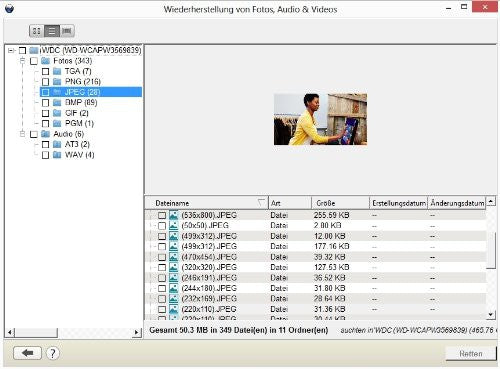Screen dimensions: 500x369
Task: Select the GIF (2) tree item
Action: click(x=77, y=113)
